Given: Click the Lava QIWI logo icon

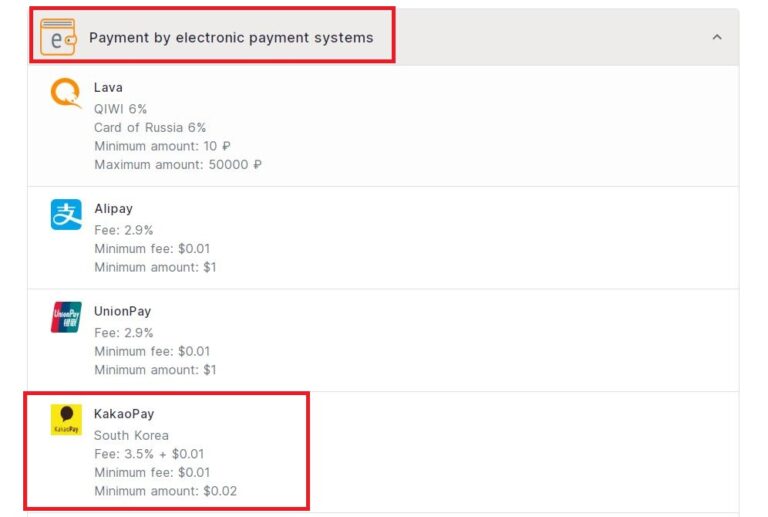Looking at the screenshot, I should tap(66, 93).
